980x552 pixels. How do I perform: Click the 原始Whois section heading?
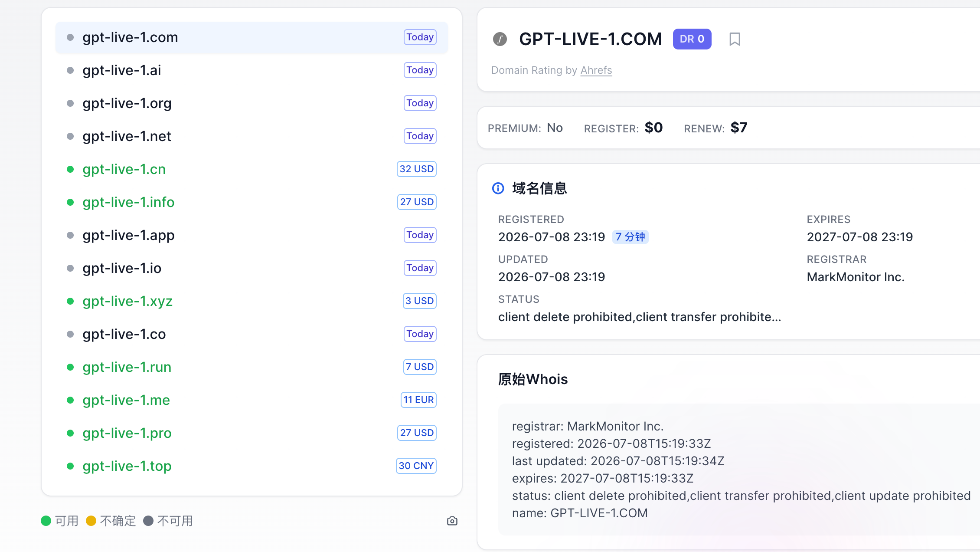tap(533, 379)
